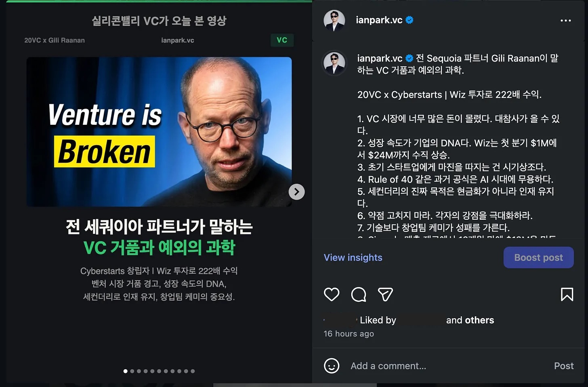Click the green VC tag label
Screen dimensions: 588x387
pyautogui.click(x=282, y=40)
